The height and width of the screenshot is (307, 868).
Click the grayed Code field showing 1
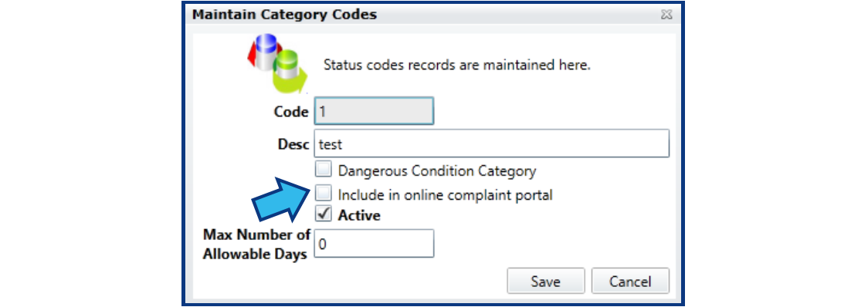coord(374,111)
